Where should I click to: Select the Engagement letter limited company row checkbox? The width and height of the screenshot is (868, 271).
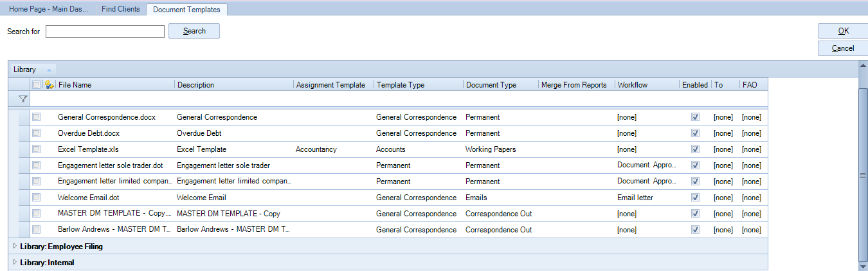click(x=37, y=182)
